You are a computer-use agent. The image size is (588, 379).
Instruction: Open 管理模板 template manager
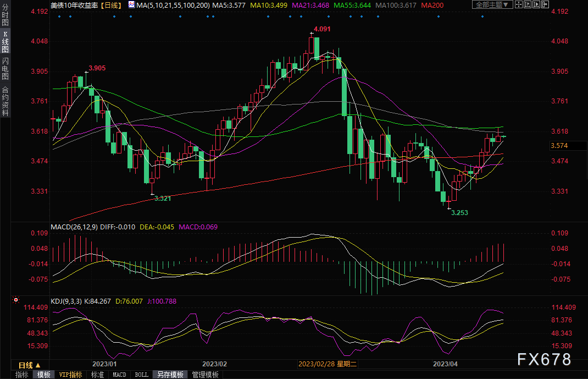[205, 375]
